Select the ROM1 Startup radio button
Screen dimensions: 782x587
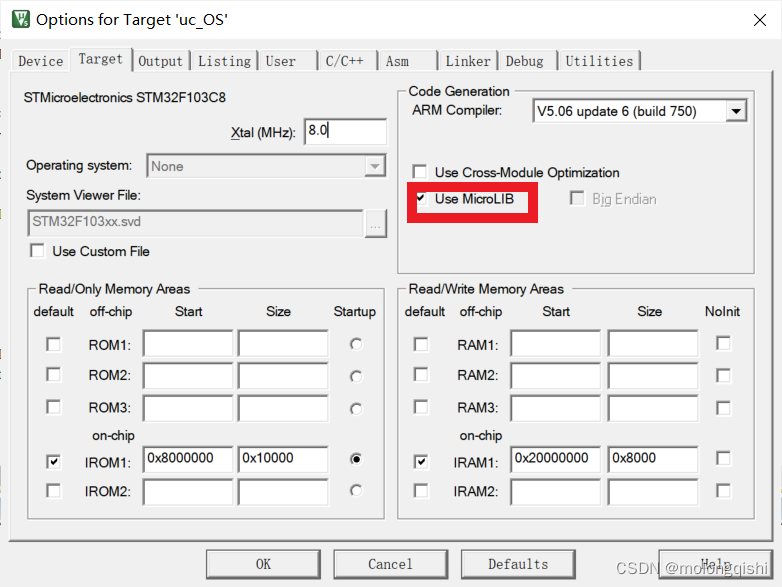pyautogui.click(x=356, y=344)
